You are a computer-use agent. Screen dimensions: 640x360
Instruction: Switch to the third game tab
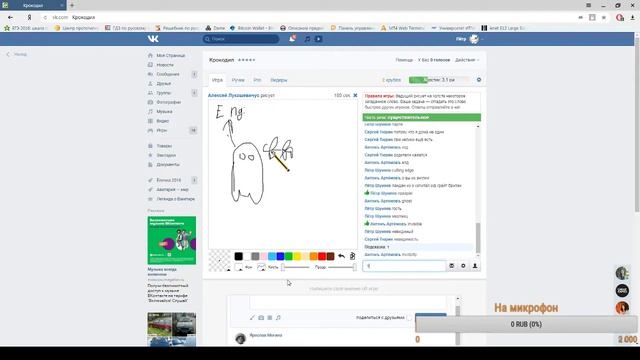point(257,80)
